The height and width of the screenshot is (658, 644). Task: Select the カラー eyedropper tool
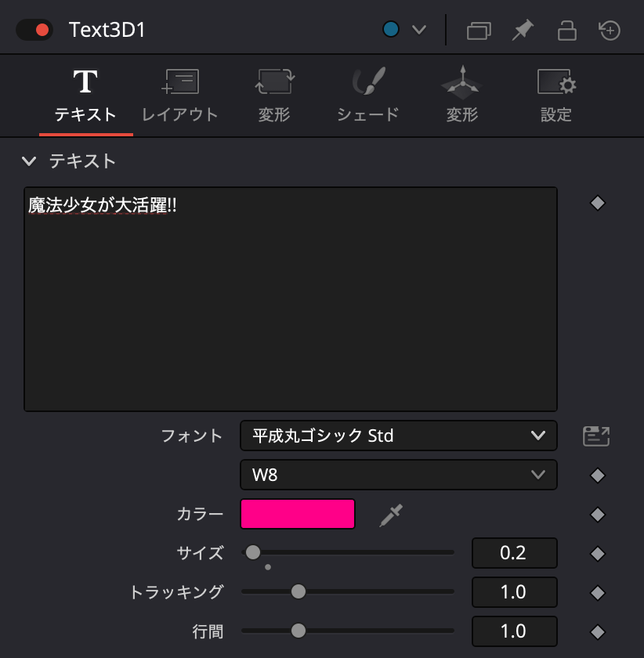click(391, 515)
